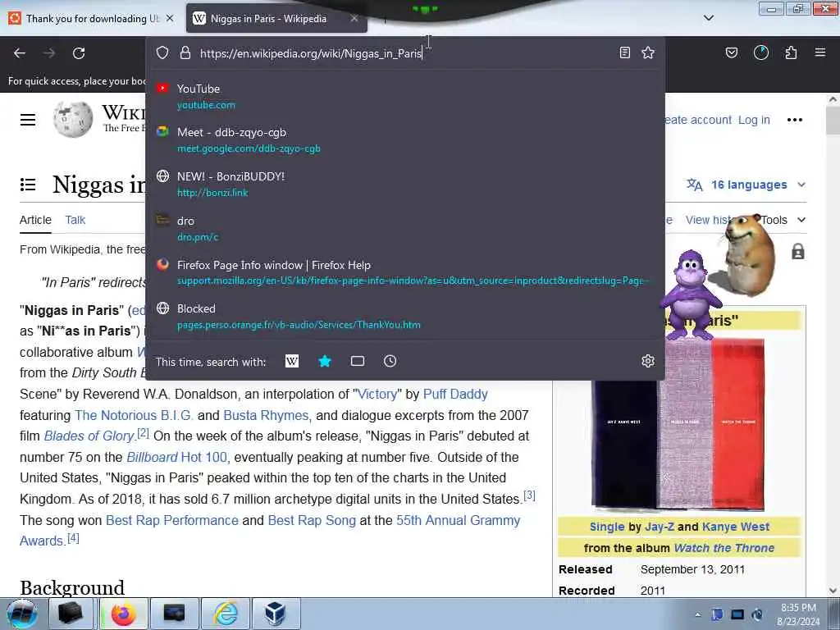Select the Blocked orange.fr suggestion
Viewport: 840px width, 630px height.
pos(405,317)
